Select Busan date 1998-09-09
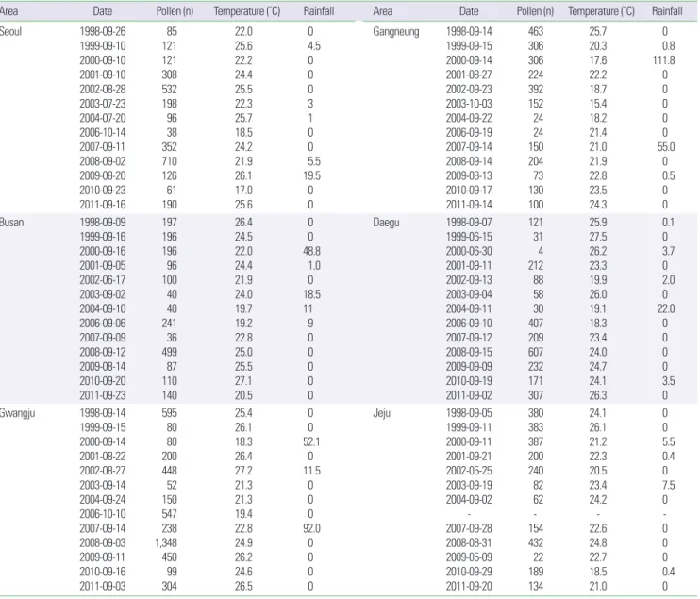 103,223
